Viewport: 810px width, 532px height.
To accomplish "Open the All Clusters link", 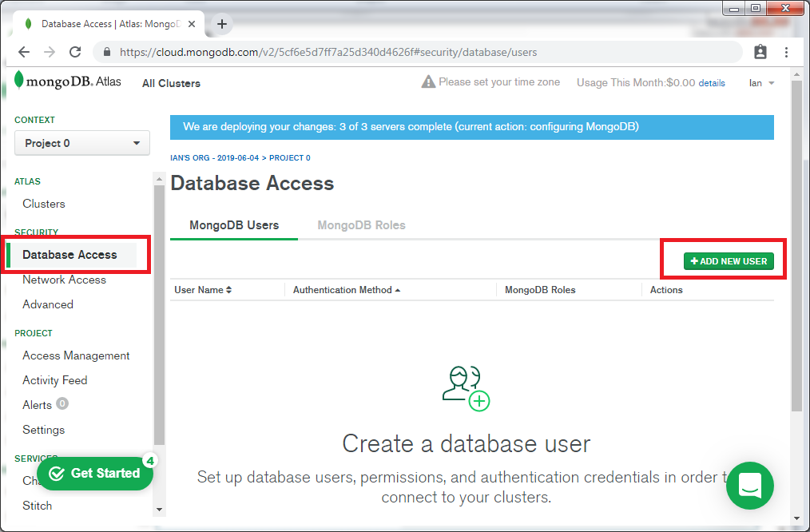I will point(171,83).
